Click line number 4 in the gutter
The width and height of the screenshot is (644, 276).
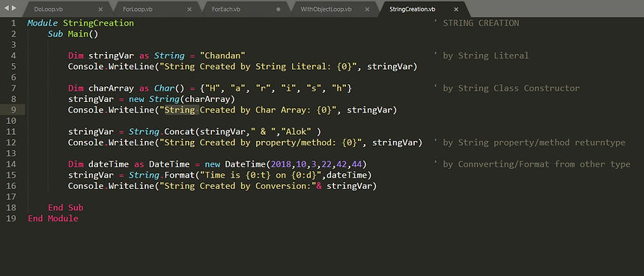tap(13, 55)
